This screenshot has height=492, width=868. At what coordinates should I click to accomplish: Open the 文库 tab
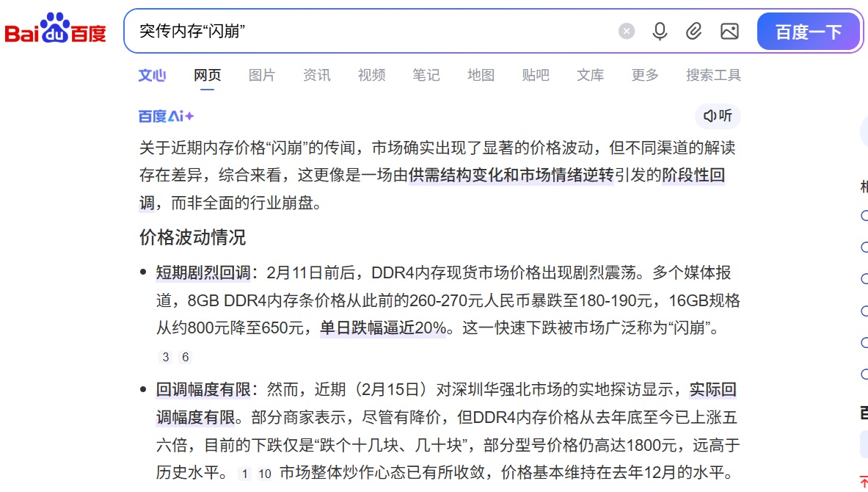pyautogui.click(x=590, y=75)
